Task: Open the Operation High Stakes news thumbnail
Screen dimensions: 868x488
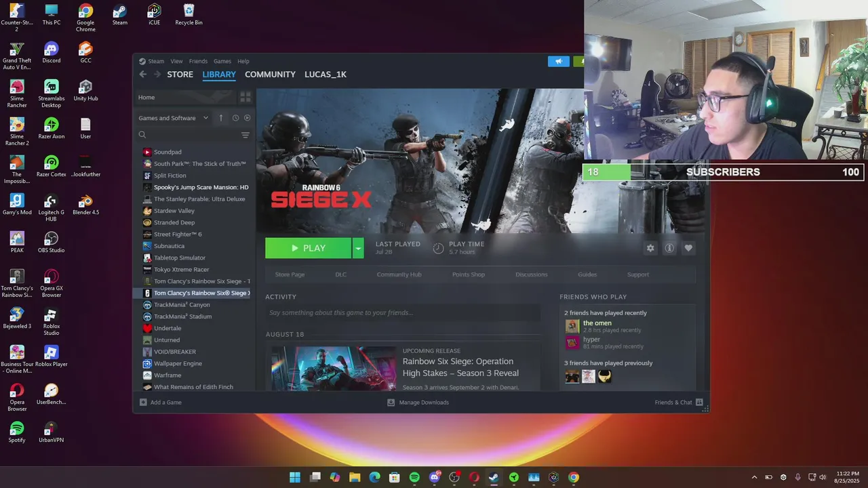Action: tap(334, 369)
